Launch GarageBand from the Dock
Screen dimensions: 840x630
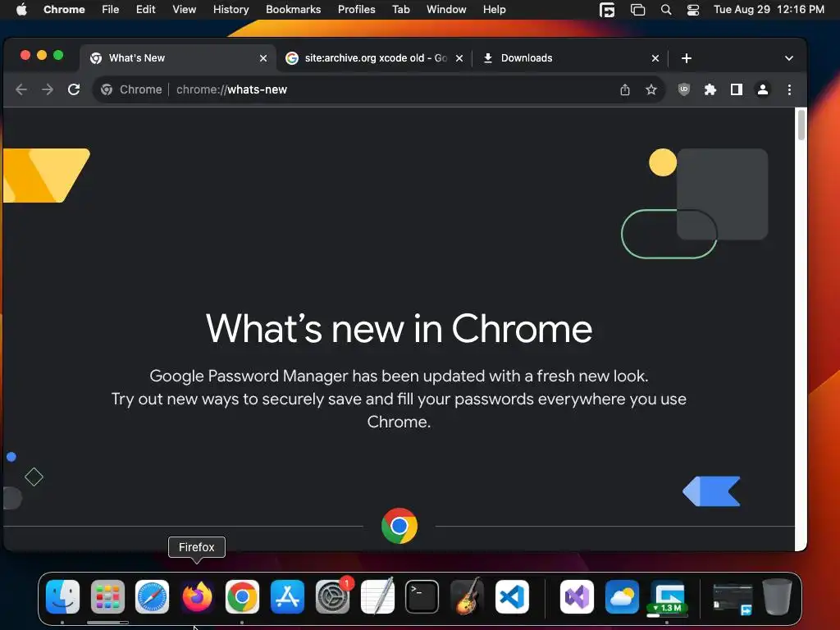click(467, 596)
